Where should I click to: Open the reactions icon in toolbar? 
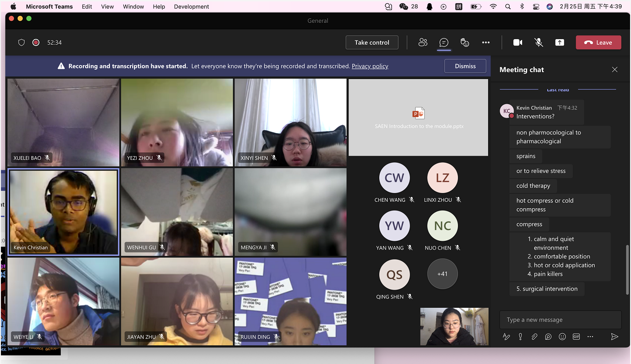(464, 42)
